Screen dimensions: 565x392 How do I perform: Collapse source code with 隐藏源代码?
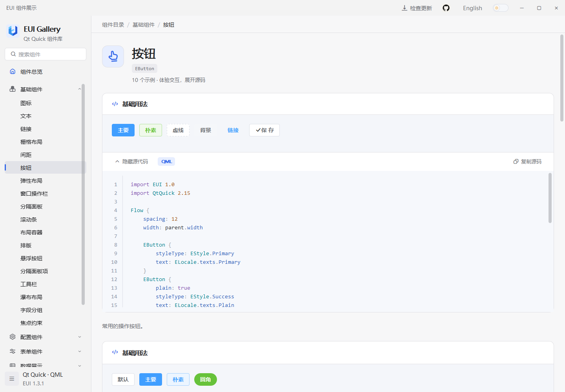click(131, 162)
